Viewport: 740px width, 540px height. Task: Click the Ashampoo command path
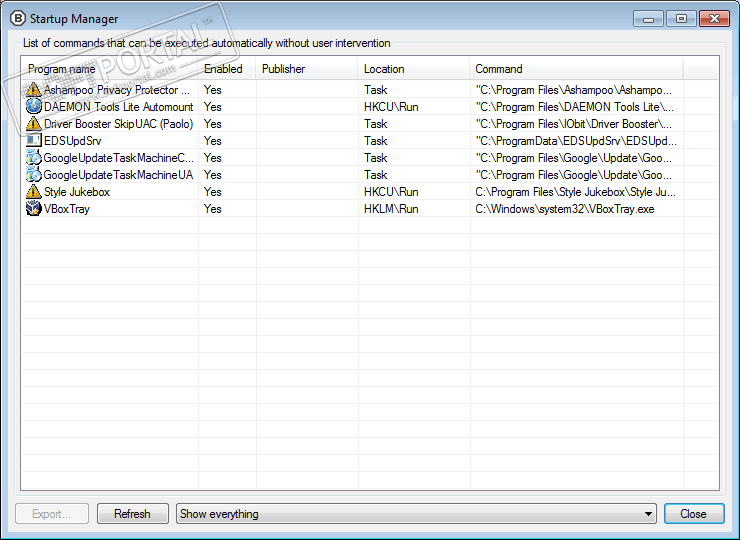[x=574, y=90]
